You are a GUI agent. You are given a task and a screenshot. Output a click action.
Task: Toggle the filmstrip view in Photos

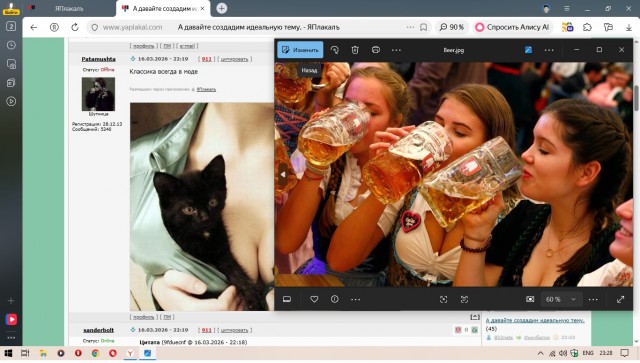287,299
